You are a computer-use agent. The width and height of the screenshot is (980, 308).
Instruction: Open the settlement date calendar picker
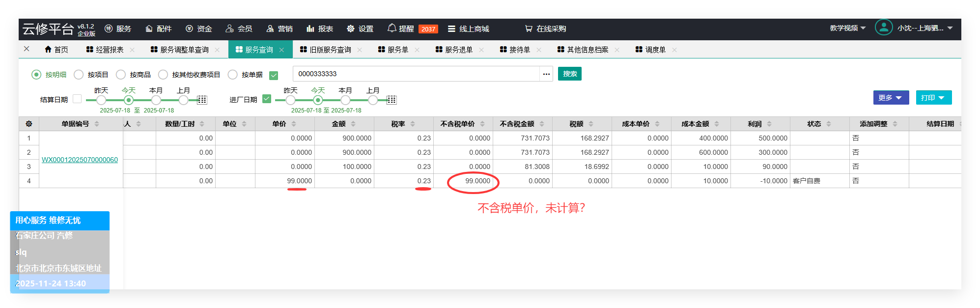pyautogui.click(x=202, y=100)
